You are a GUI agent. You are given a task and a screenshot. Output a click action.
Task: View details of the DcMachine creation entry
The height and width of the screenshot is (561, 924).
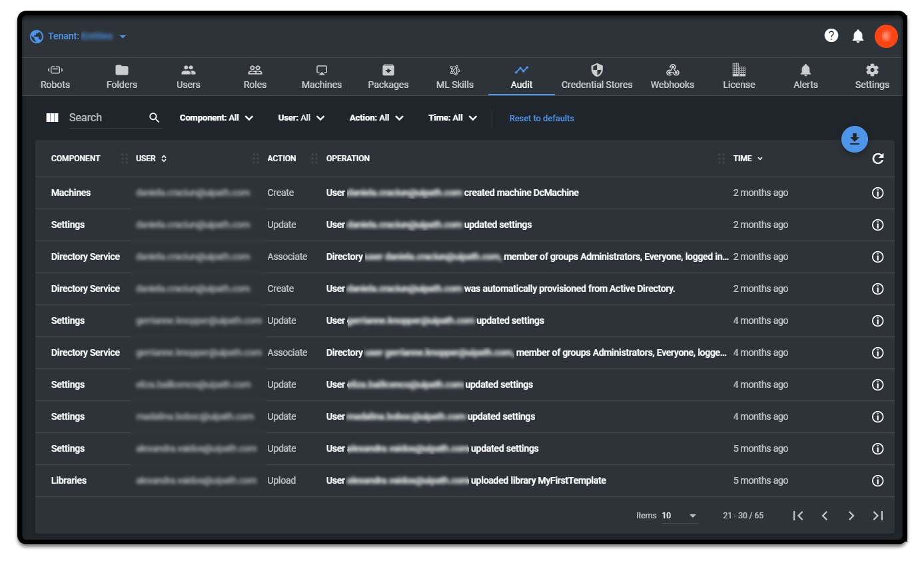877,193
